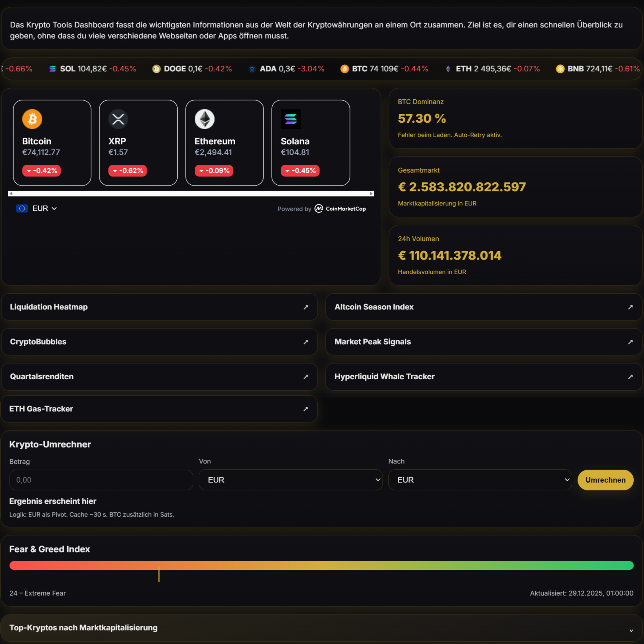Viewport: 644px width, 644px height.
Task: Click the widget scrollbar's right arrow
Action: (371, 194)
